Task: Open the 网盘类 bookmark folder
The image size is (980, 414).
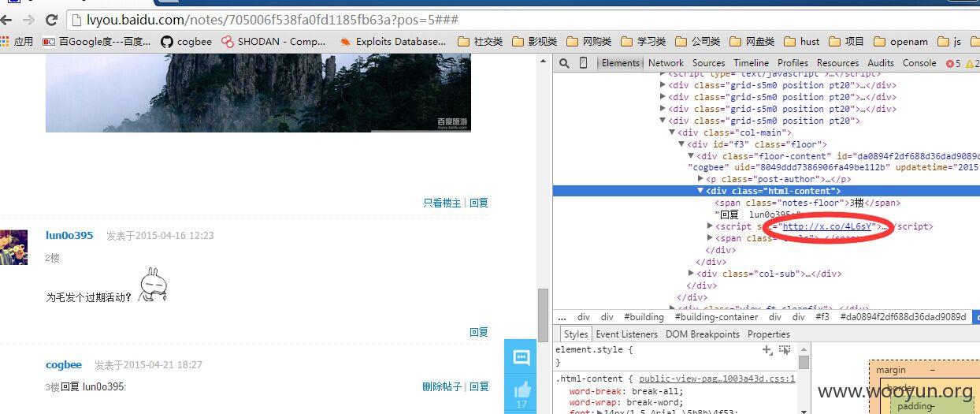Action: tap(752, 41)
